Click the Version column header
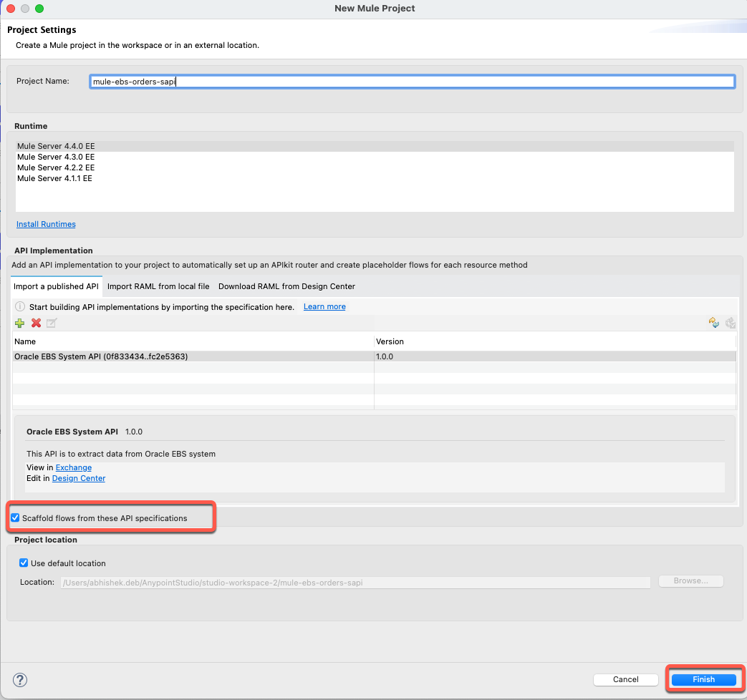 555,341
